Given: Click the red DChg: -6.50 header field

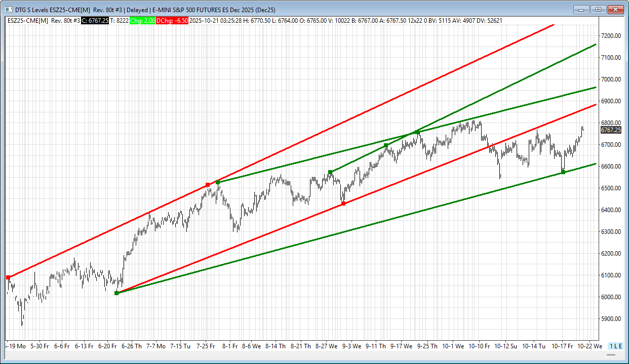Looking at the screenshot, I should (x=172, y=21).
